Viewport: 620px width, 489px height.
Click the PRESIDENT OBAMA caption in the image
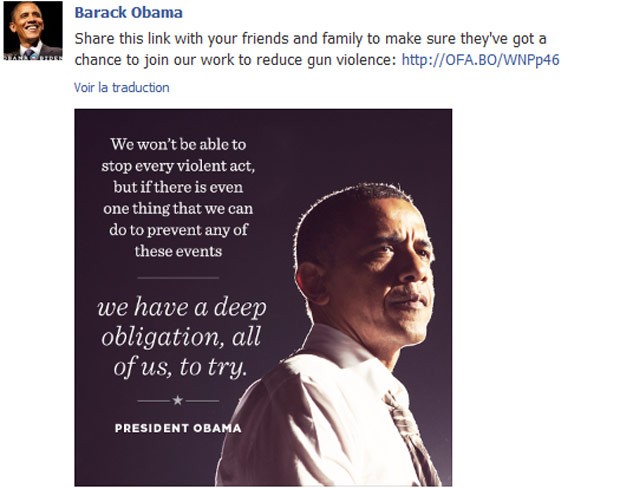click(178, 428)
